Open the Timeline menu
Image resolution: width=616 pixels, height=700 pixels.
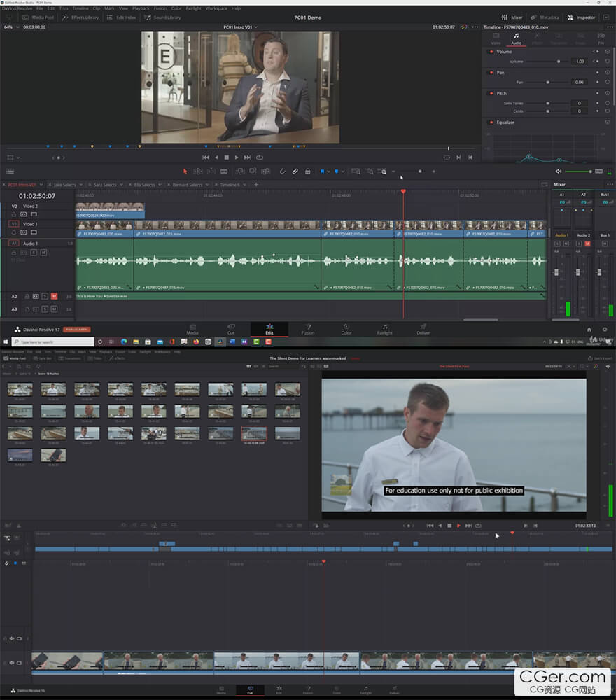pyautogui.click(x=80, y=8)
